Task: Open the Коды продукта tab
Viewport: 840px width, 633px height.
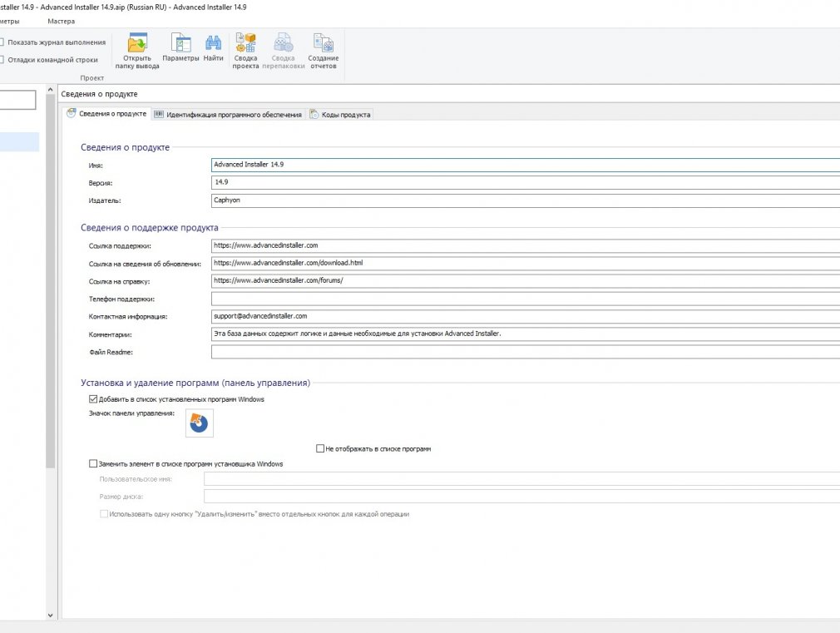Action: 340,114
